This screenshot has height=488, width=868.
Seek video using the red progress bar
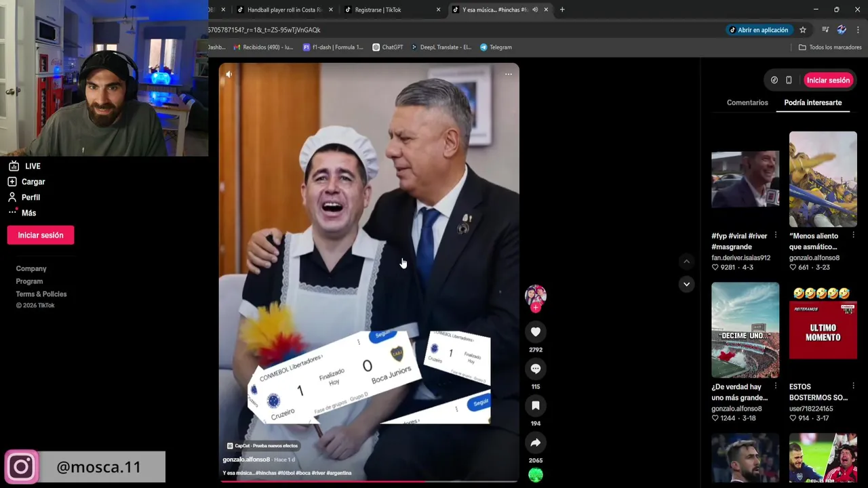(369, 482)
